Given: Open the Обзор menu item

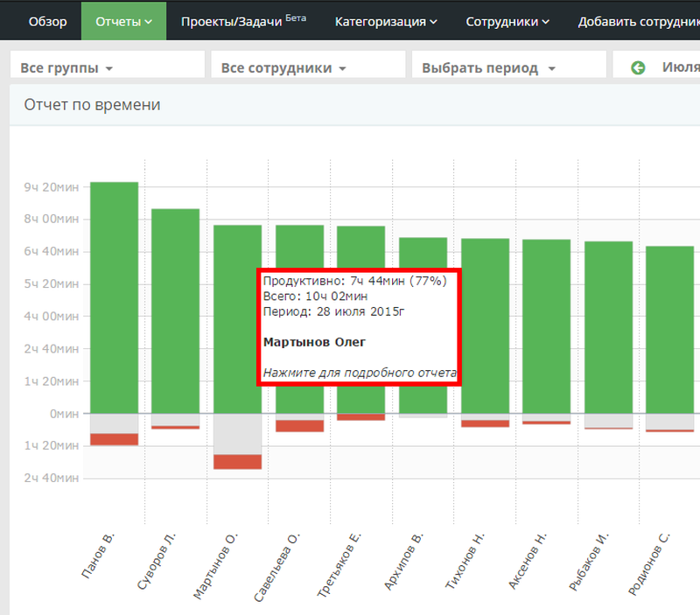Looking at the screenshot, I should pos(48,21).
